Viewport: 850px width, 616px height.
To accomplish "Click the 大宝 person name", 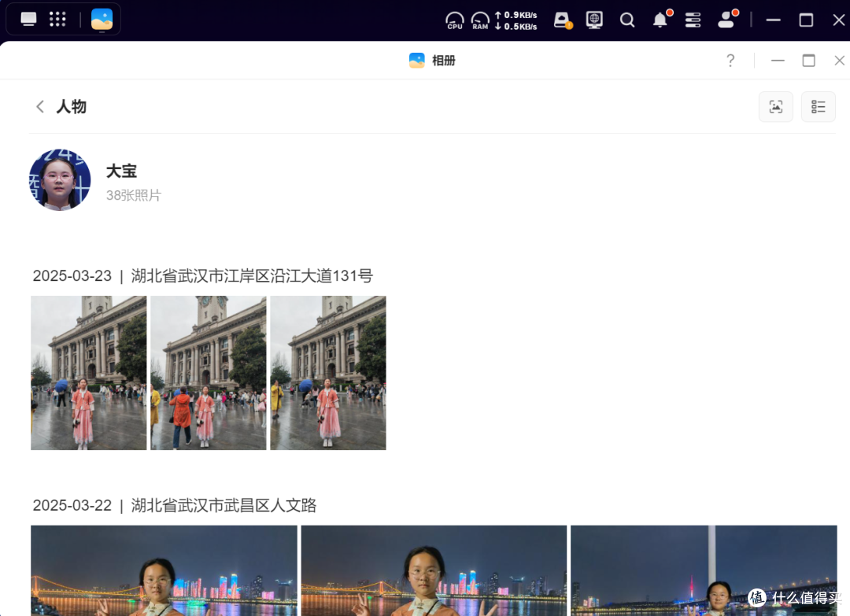I will tap(121, 172).
